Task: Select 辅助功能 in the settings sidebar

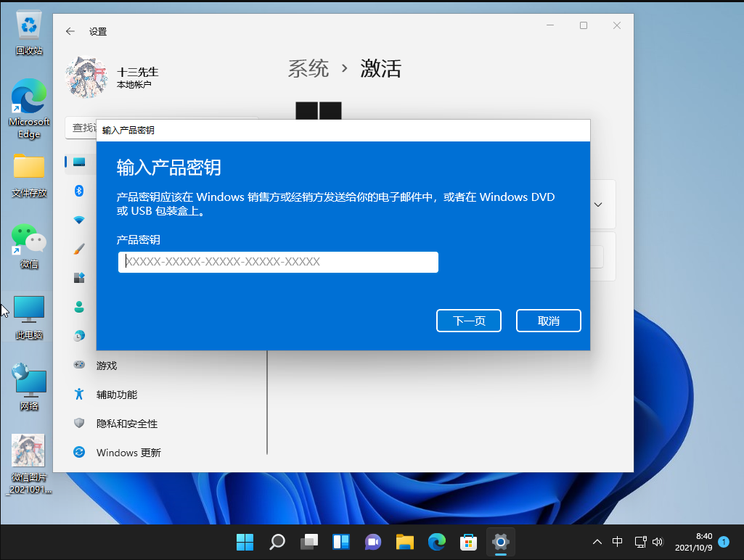Action: [118, 394]
